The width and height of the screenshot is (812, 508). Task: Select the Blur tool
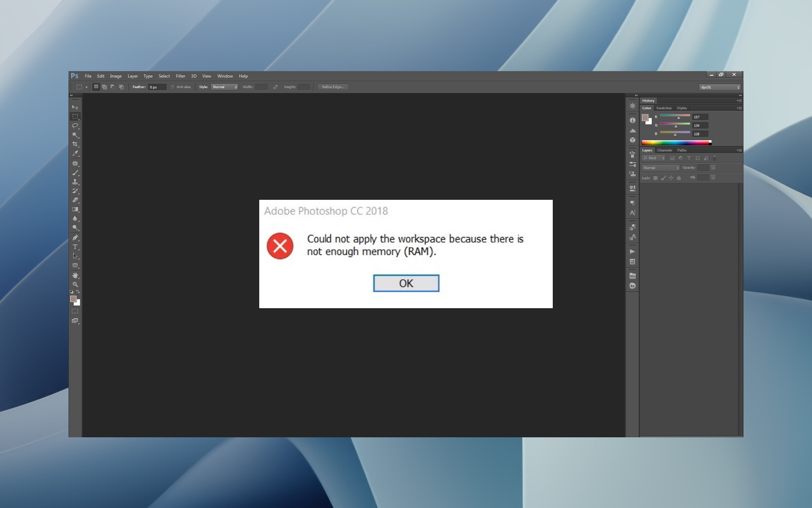(x=75, y=219)
